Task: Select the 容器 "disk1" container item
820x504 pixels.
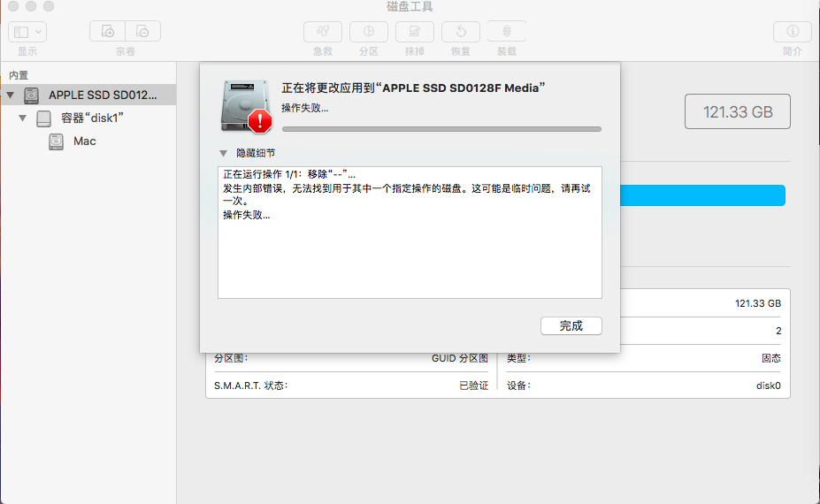Action: click(91, 118)
